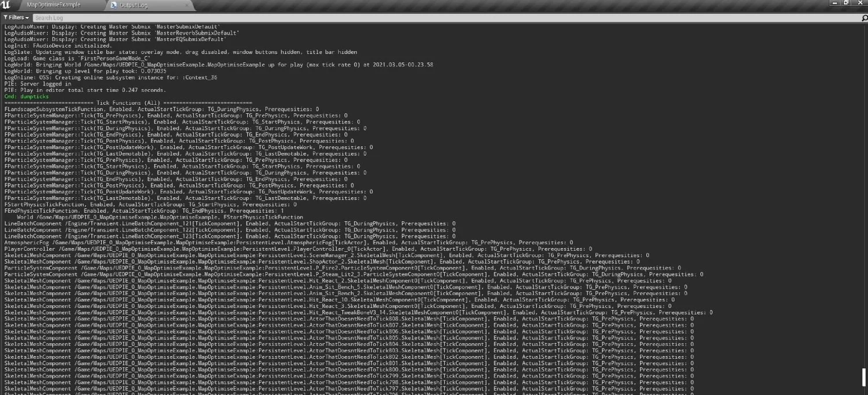Click the Unreal Engine logo icon

tap(6, 5)
